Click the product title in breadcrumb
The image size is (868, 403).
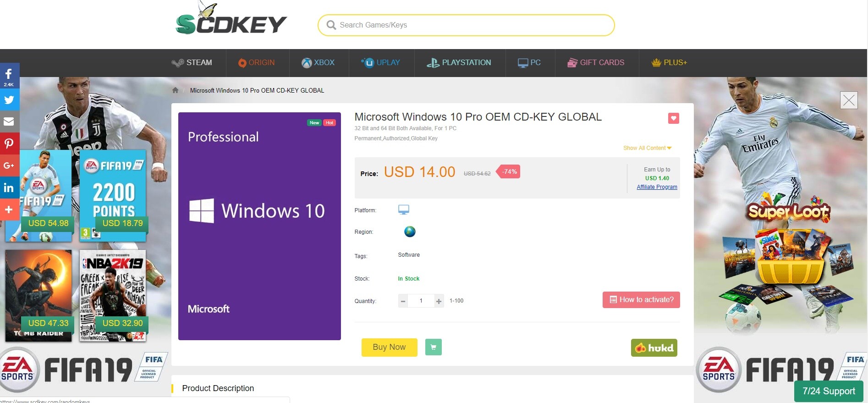257,90
